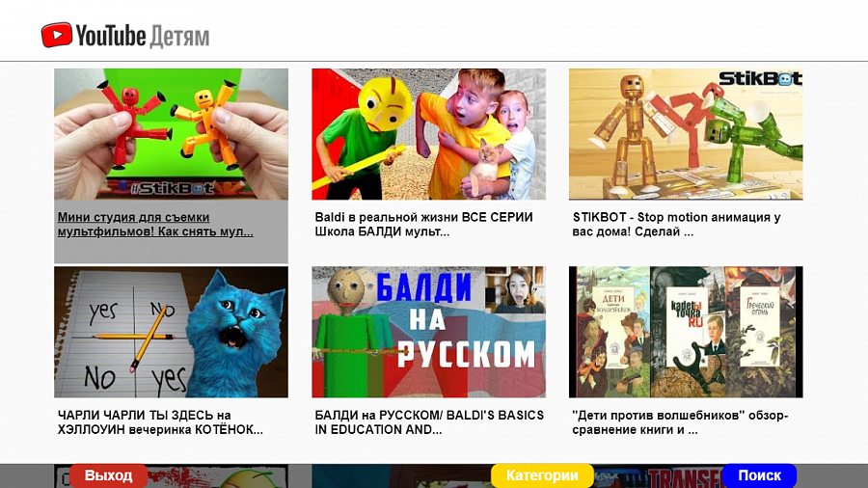Open the yellow Категории button
The image size is (868, 488).
pos(542,475)
